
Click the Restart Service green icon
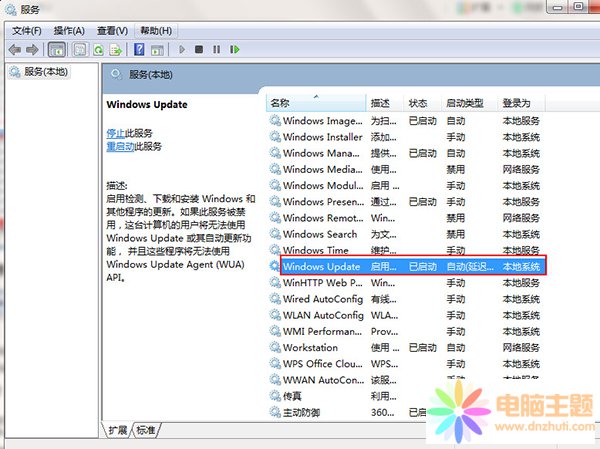pos(235,49)
